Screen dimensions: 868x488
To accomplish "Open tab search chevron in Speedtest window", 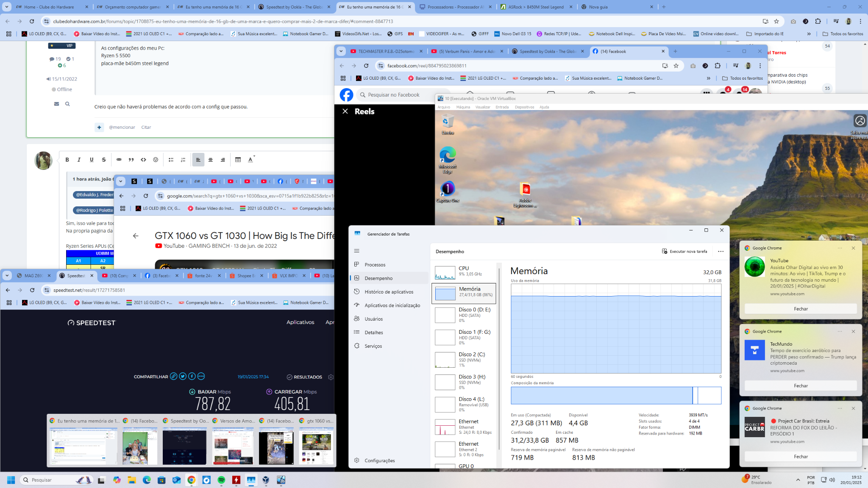I will 7,275.
